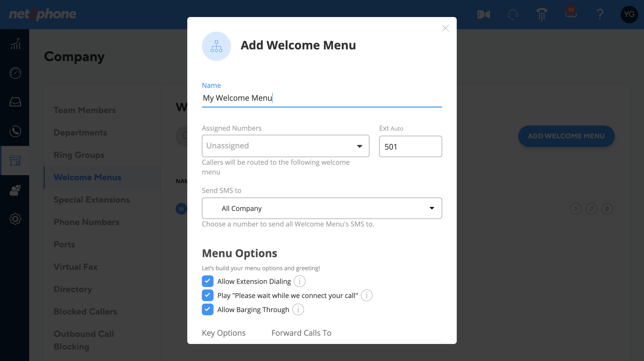Close the Add Welcome Menu dialog

pyautogui.click(x=445, y=28)
